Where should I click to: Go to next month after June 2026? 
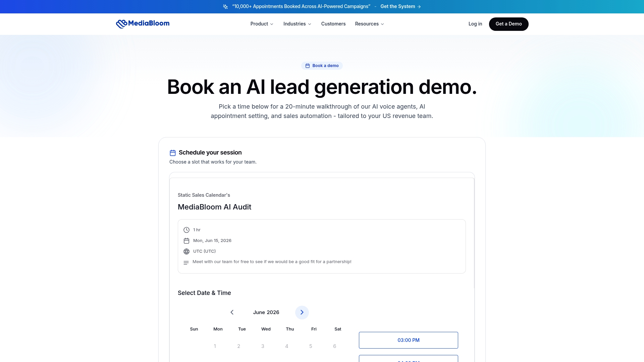[302, 312]
